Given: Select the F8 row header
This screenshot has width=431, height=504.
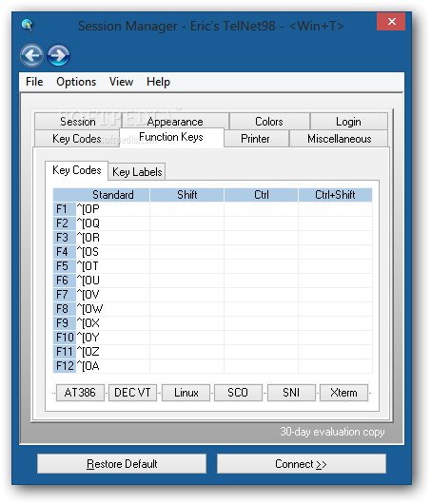Looking at the screenshot, I should [65, 309].
